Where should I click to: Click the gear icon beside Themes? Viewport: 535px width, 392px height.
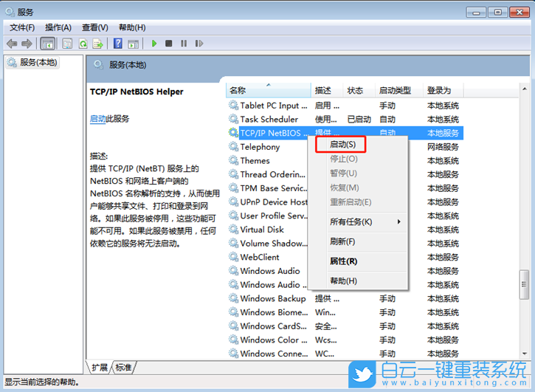click(233, 160)
